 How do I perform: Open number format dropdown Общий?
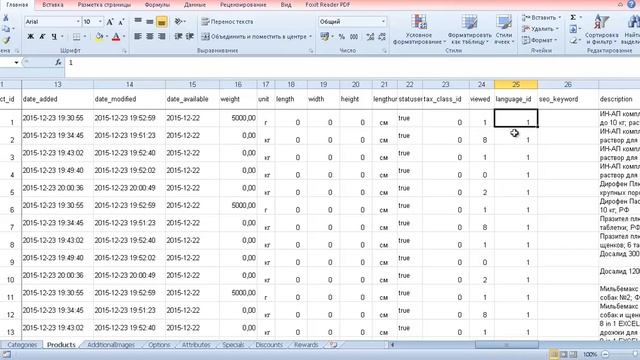(x=383, y=22)
